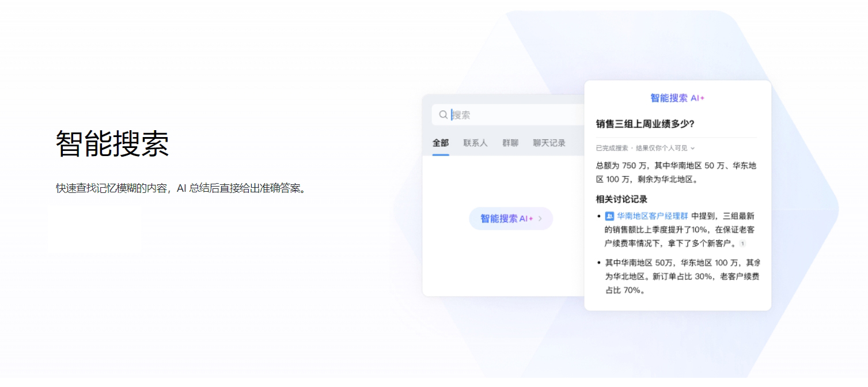Click the 智能搜索 AI+ panel title

tap(677, 98)
